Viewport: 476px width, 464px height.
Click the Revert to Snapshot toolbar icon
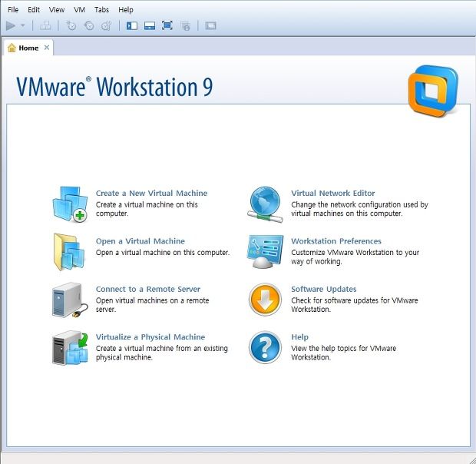pos(88,26)
